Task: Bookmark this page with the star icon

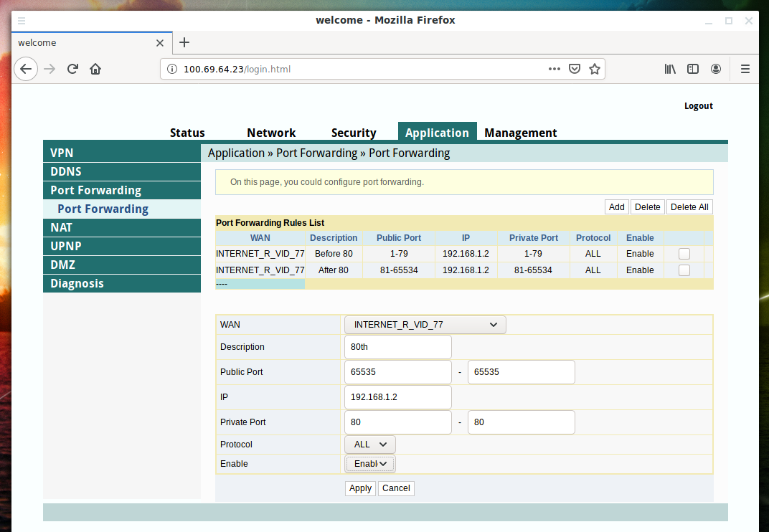Action: coord(594,69)
